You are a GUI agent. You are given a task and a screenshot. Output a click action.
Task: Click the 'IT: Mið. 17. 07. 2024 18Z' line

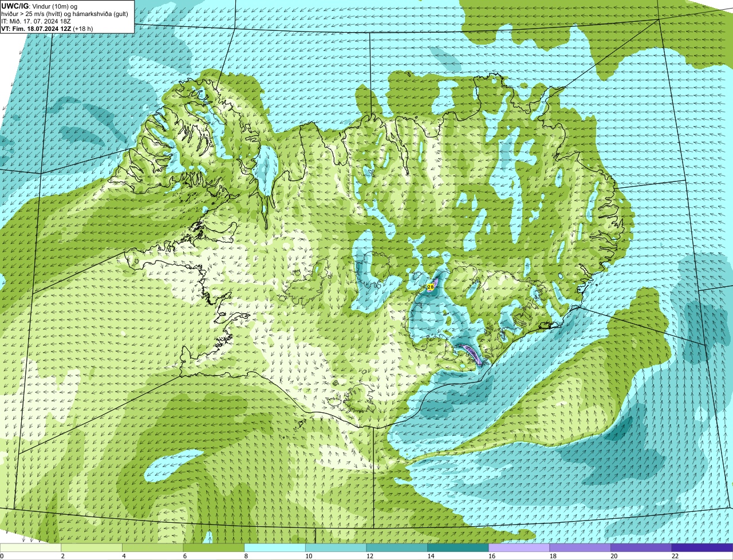[36, 21]
